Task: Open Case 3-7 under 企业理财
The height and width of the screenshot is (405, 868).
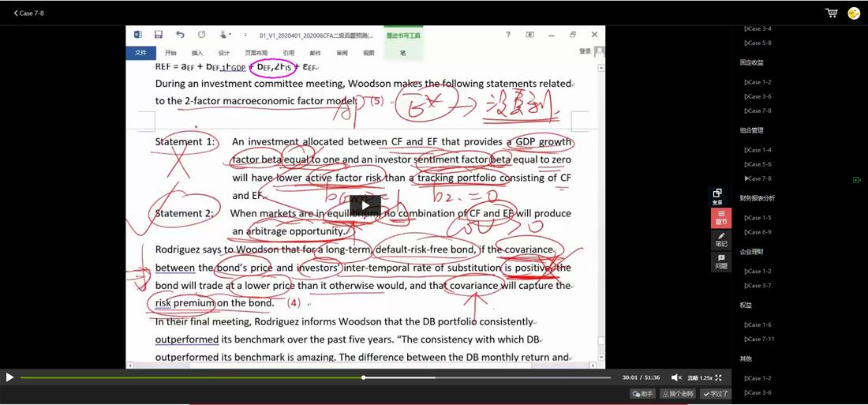Action: (x=758, y=286)
